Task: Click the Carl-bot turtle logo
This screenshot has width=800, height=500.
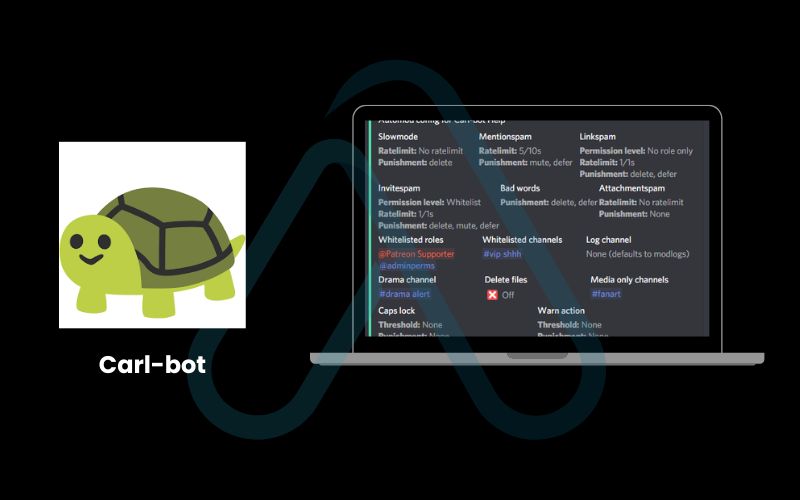Action: (152, 234)
